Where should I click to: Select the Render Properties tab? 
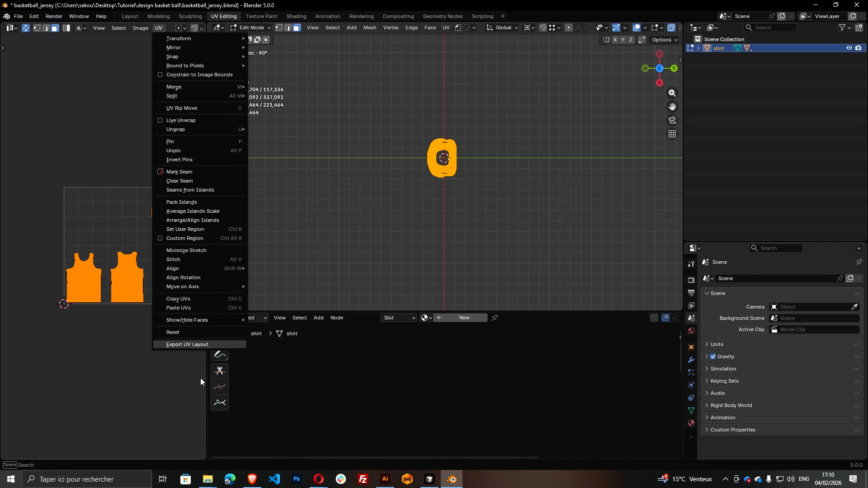(x=691, y=279)
